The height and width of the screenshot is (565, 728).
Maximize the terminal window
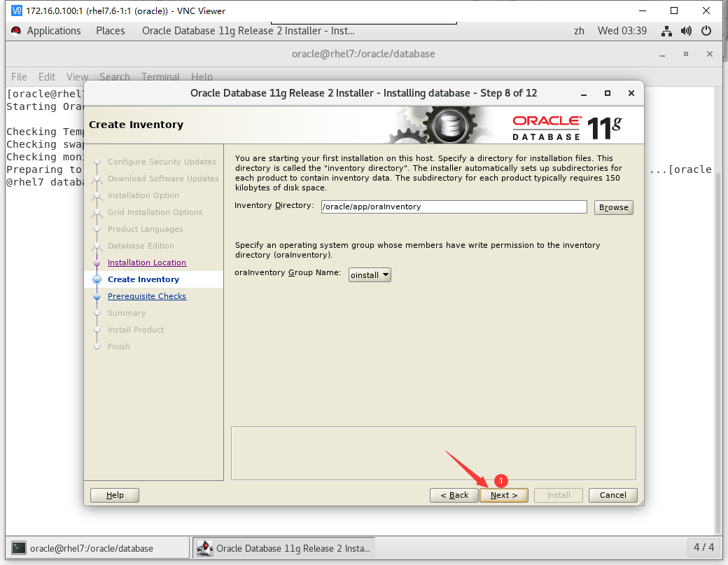686,55
